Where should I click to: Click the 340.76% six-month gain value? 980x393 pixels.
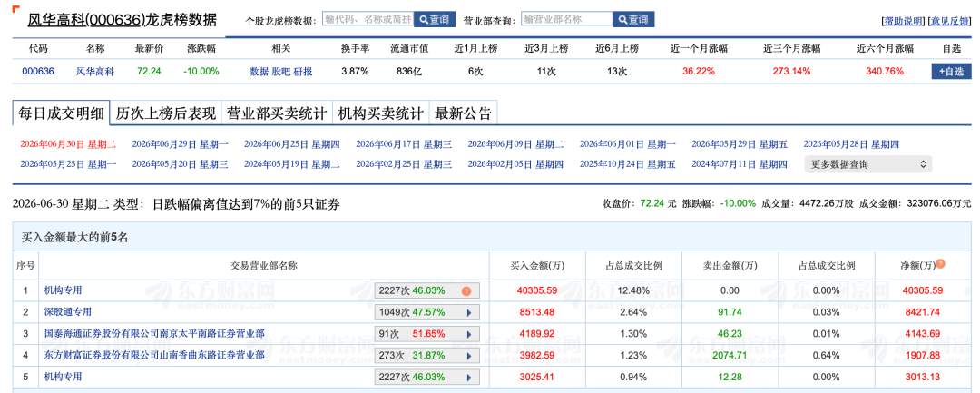[885, 71]
